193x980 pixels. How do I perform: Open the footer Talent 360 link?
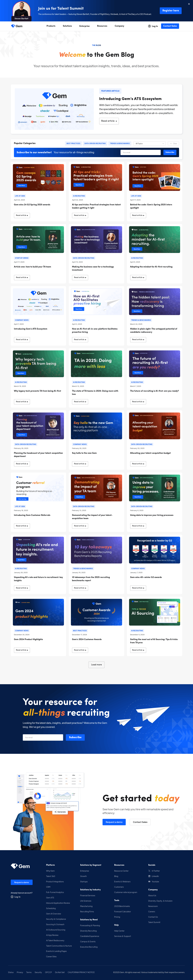coord(51,876)
